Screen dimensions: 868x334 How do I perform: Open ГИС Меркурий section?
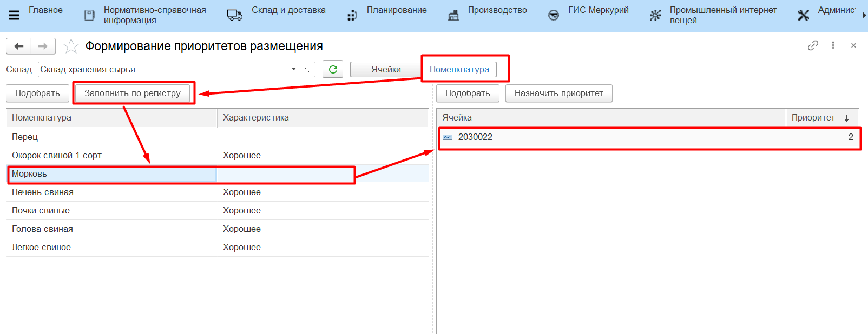598,10
